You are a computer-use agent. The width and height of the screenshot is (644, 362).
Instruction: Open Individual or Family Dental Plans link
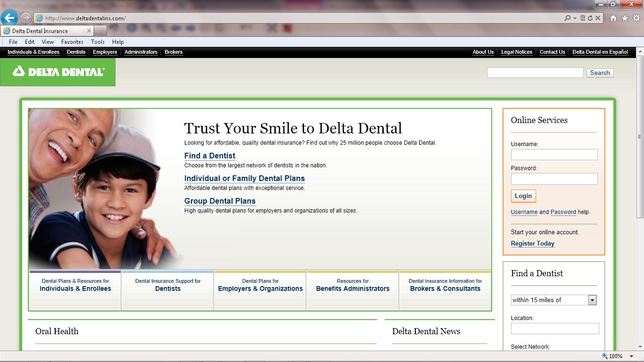(244, 178)
